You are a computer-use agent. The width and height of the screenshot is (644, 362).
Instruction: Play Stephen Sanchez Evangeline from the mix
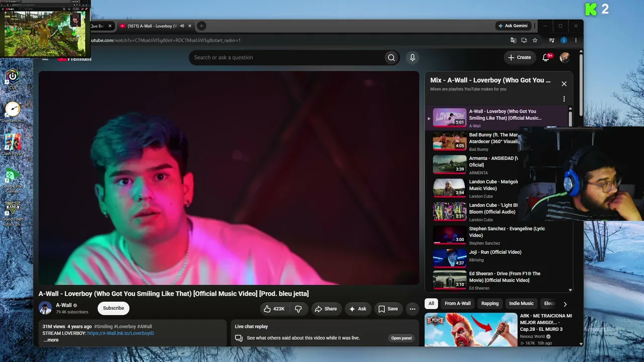450,235
